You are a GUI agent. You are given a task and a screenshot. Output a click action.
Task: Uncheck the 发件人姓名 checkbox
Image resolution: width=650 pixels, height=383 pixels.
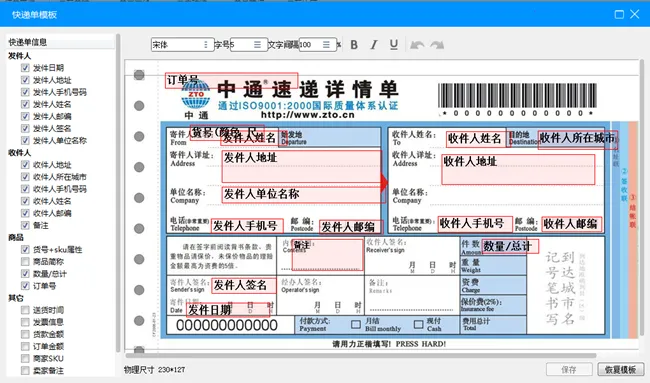click(25, 104)
